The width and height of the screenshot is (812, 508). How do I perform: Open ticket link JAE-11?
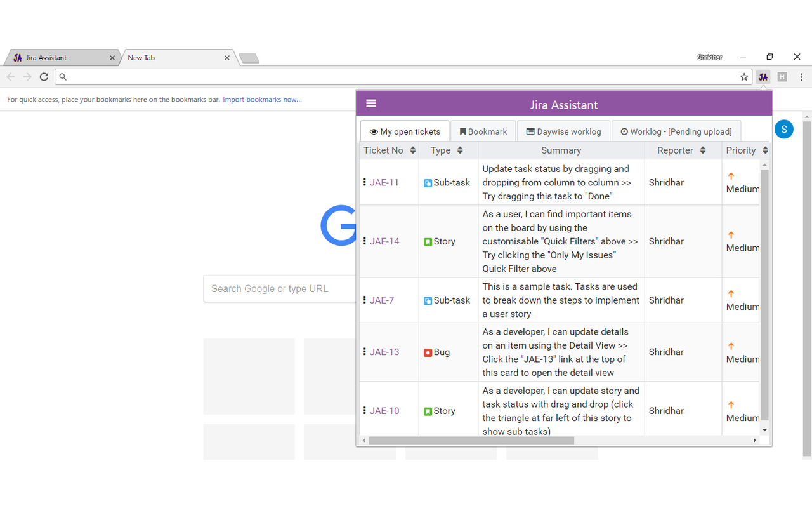[x=384, y=182]
